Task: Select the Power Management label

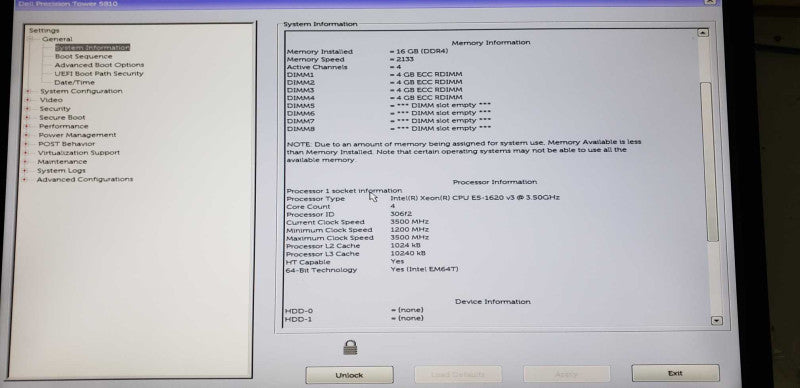Action: click(x=77, y=135)
